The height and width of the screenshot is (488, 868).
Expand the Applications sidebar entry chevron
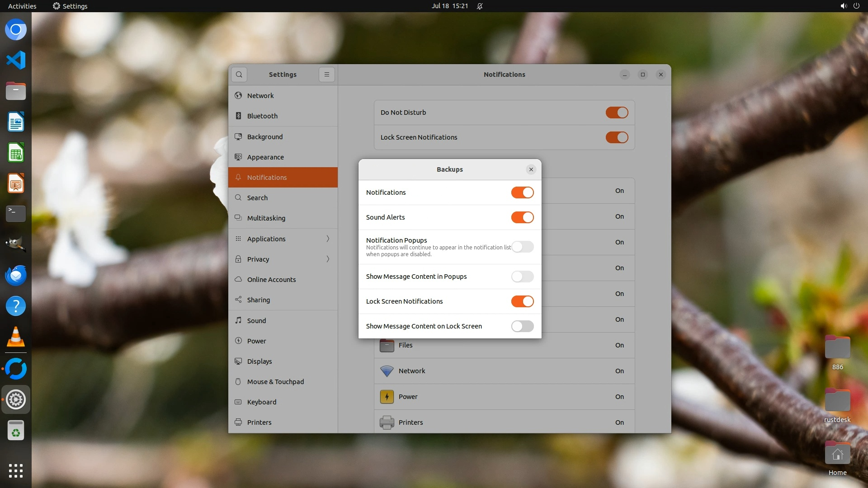(328, 239)
